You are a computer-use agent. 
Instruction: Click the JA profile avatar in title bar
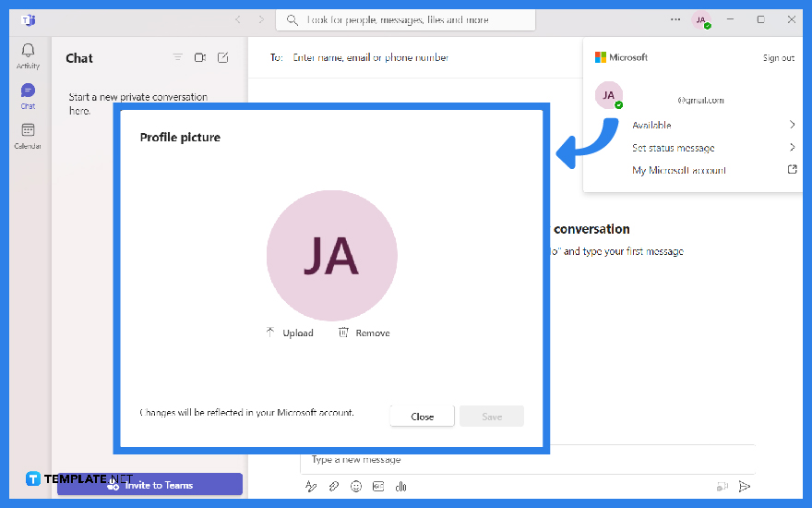[701, 20]
